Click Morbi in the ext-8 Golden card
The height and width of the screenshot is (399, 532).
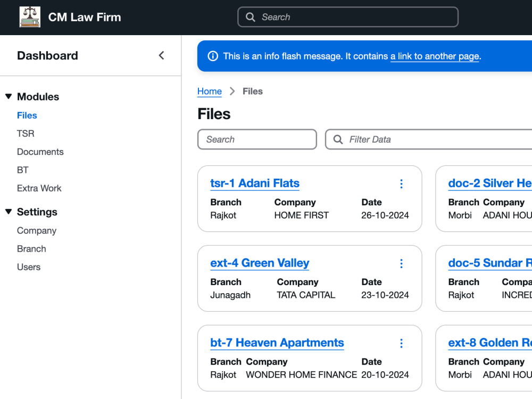pos(460,375)
